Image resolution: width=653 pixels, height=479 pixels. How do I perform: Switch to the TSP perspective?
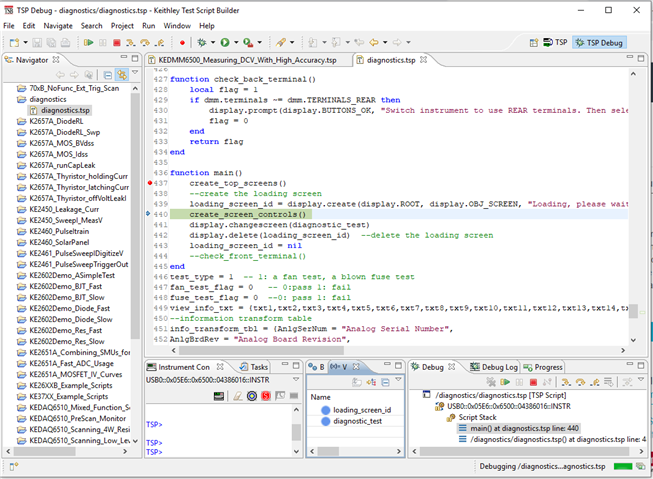(555, 43)
